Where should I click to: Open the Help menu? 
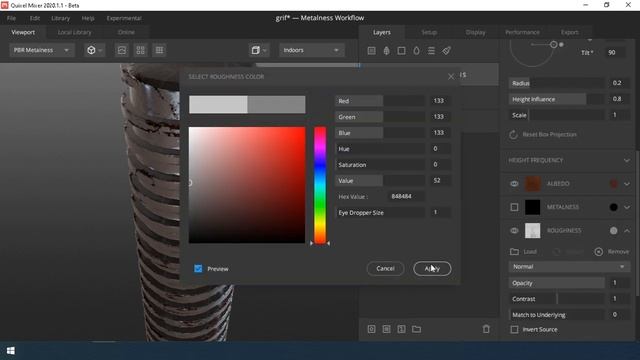(x=88, y=18)
